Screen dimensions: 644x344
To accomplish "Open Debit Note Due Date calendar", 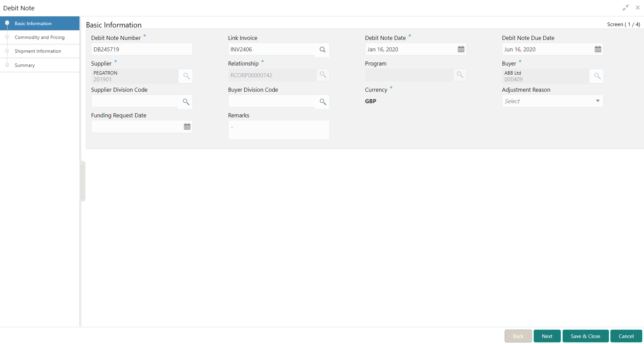I will pos(598,49).
